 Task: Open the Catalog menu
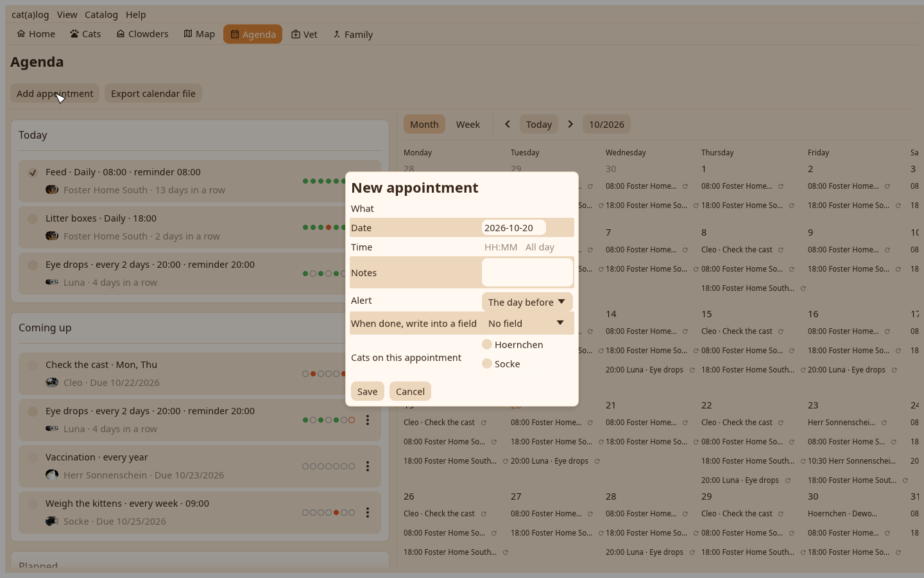click(101, 14)
